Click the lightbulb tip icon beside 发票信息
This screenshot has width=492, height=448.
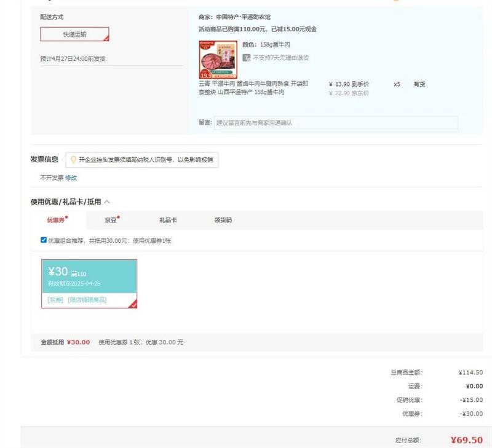point(74,160)
